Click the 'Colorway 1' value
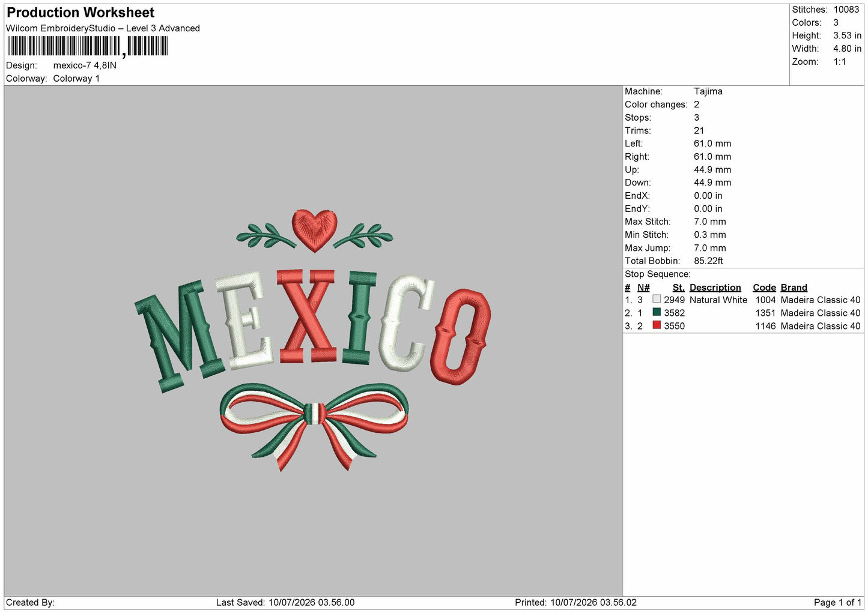Screen dimensions: 868x613 click(76, 79)
